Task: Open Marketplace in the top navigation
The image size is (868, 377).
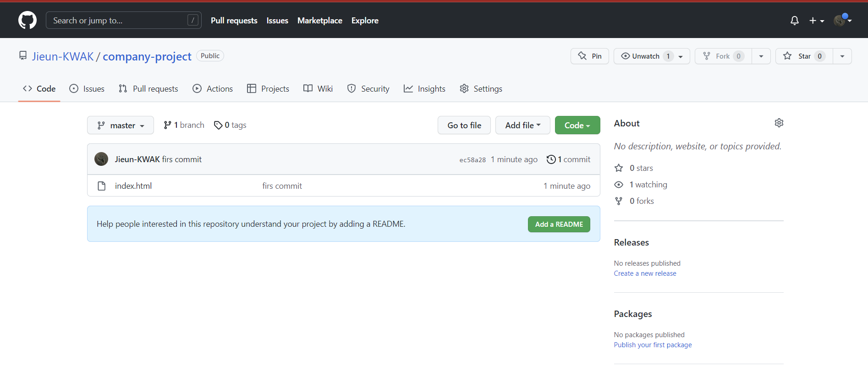Action: [320, 21]
